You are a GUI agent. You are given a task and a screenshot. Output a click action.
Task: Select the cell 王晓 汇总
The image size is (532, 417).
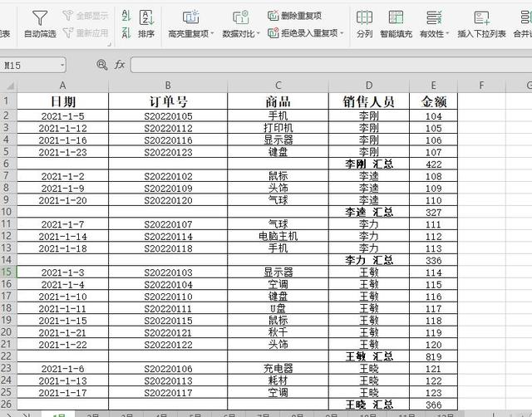point(369,405)
